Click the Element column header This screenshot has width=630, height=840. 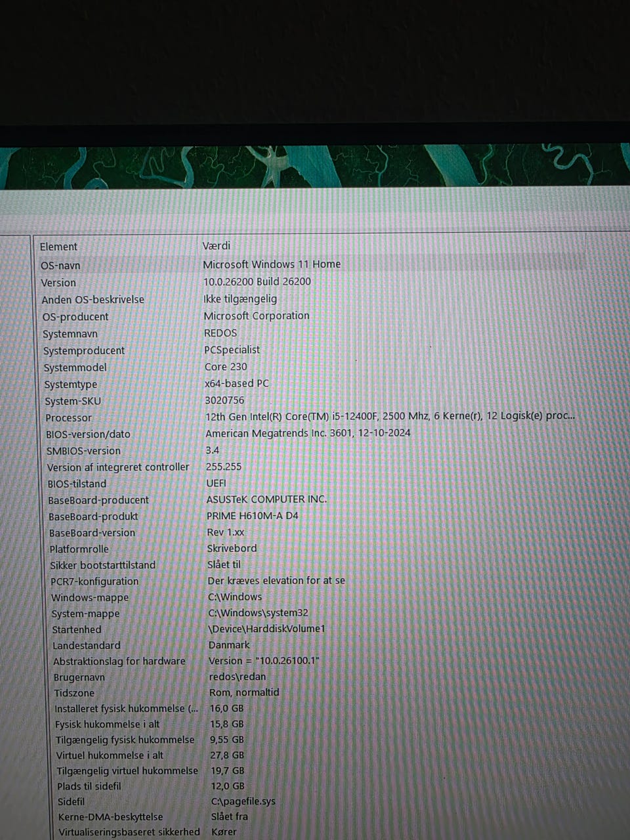(x=58, y=247)
